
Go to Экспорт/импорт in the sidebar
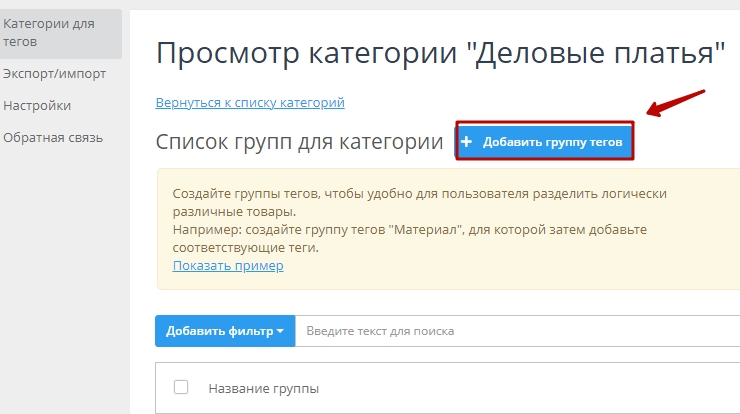(54, 73)
